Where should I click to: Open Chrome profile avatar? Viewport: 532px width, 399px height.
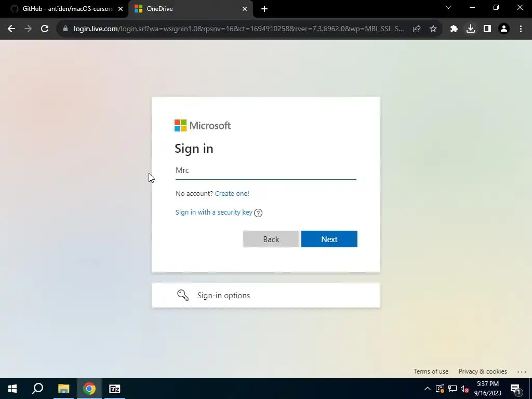pyautogui.click(x=504, y=29)
